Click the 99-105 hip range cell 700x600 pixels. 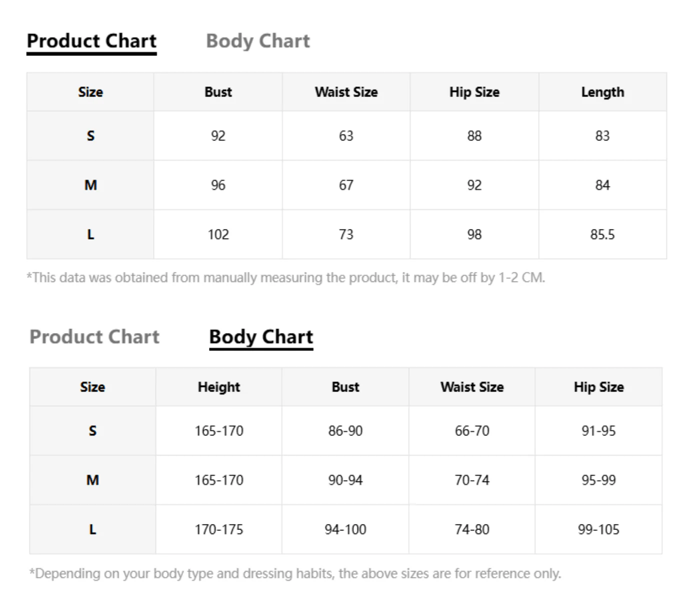598,529
